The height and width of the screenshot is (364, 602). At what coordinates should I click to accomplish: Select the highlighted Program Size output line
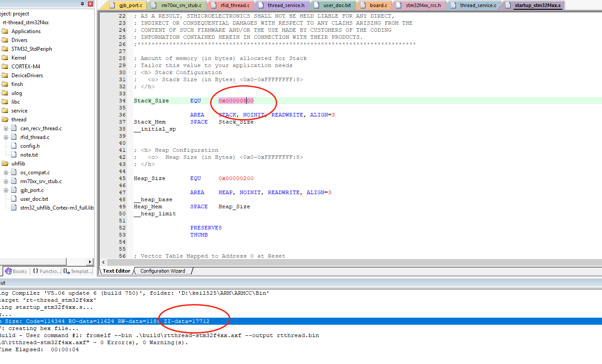pos(301,321)
